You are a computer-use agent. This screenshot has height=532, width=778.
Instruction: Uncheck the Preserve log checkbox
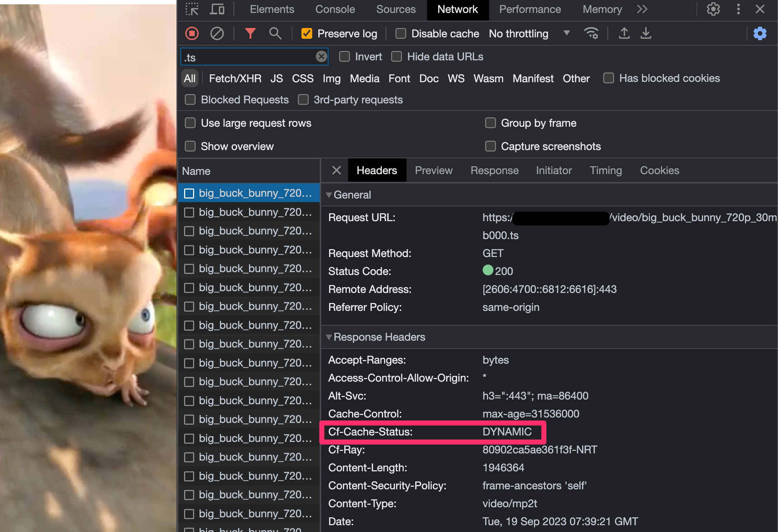click(x=307, y=33)
